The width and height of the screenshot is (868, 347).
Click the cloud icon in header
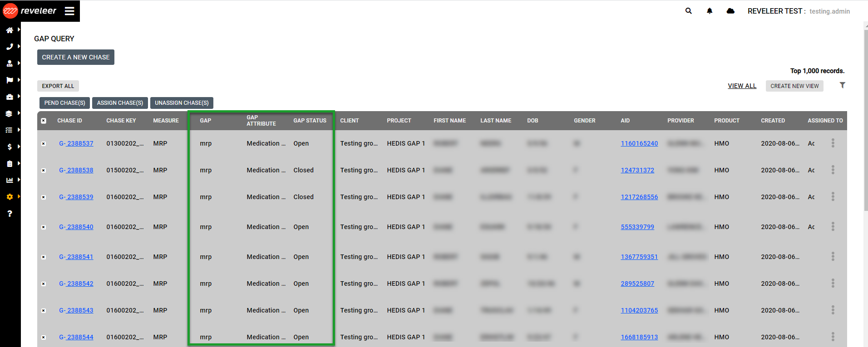[x=730, y=11]
